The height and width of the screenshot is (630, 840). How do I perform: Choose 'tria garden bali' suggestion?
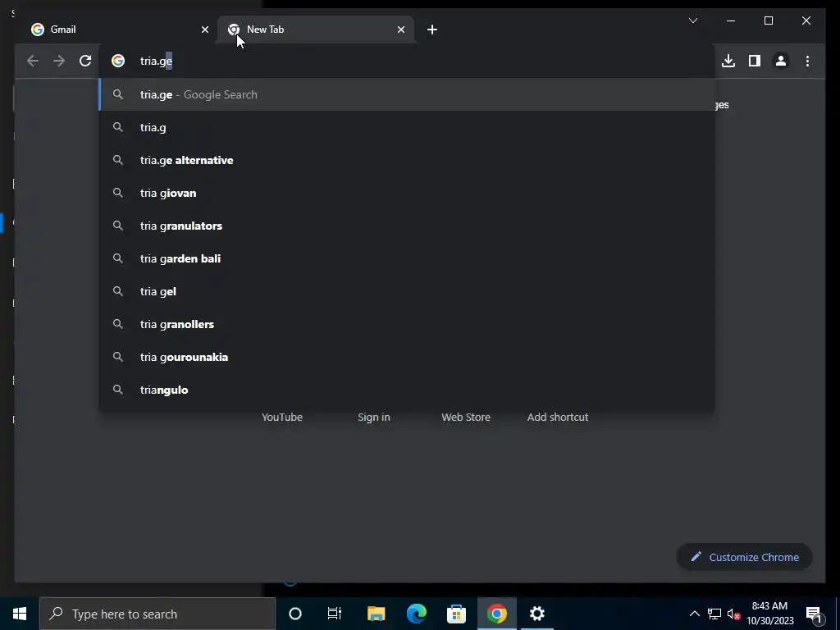(x=407, y=258)
